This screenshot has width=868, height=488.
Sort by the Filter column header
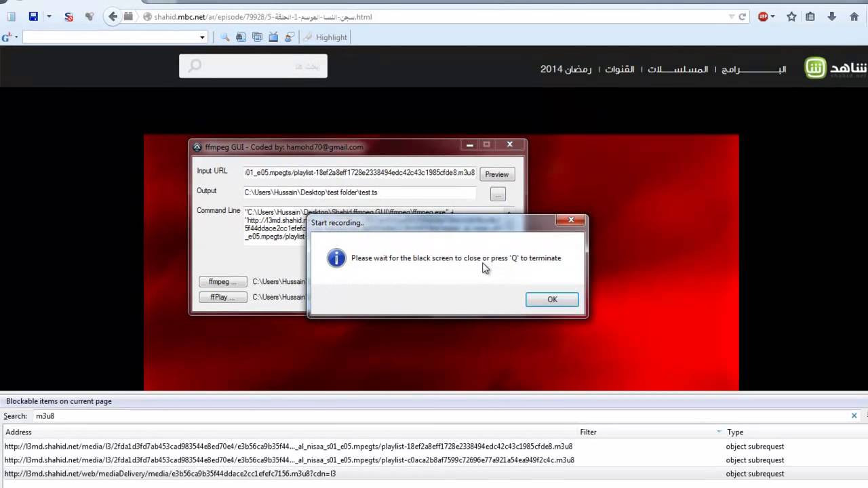click(x=651, y=432)
